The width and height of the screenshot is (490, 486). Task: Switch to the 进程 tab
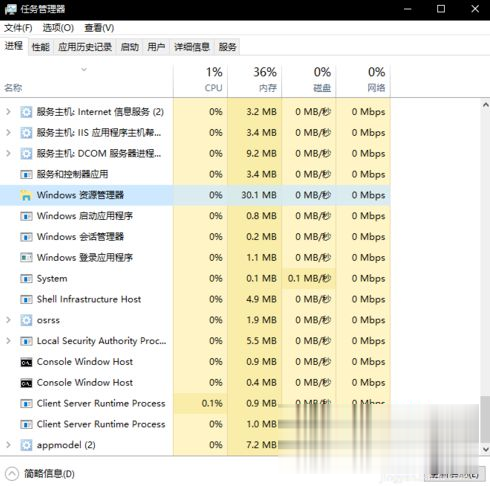[14, 46]
